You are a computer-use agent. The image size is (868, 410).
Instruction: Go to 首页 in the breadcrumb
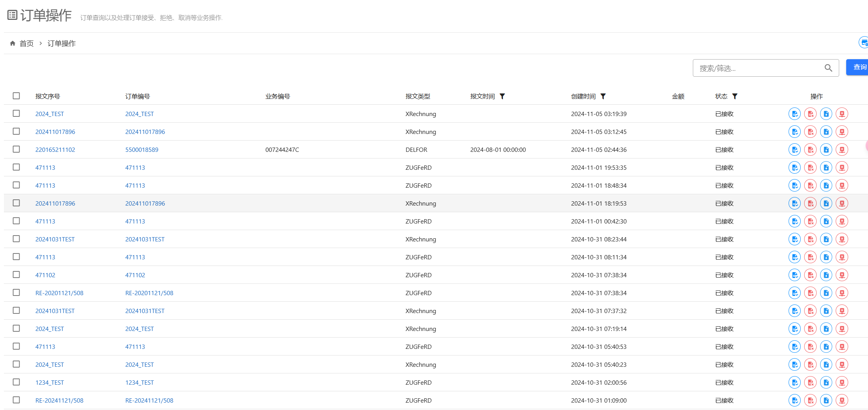(26, 43)
